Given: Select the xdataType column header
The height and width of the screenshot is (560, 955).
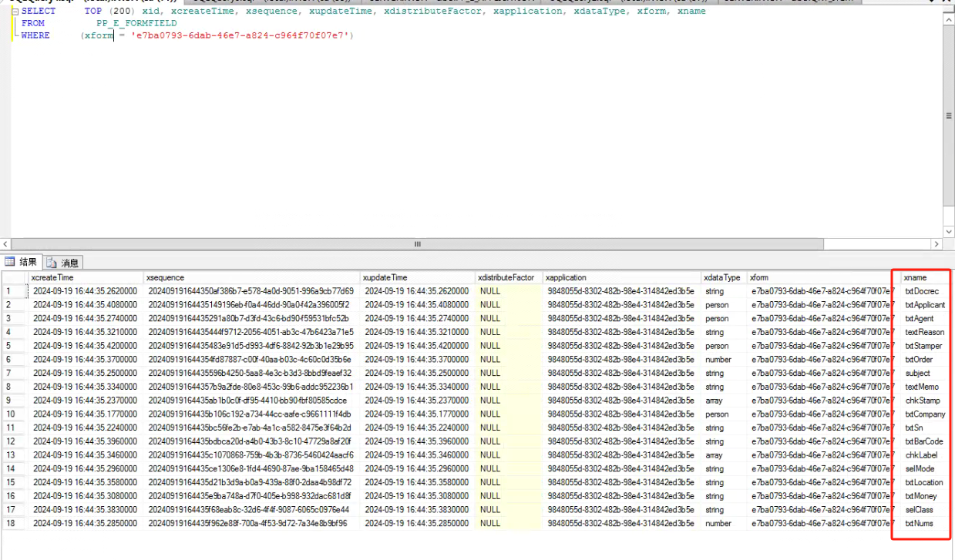Looking at the screenshot, I should click(x=721, y=277).
